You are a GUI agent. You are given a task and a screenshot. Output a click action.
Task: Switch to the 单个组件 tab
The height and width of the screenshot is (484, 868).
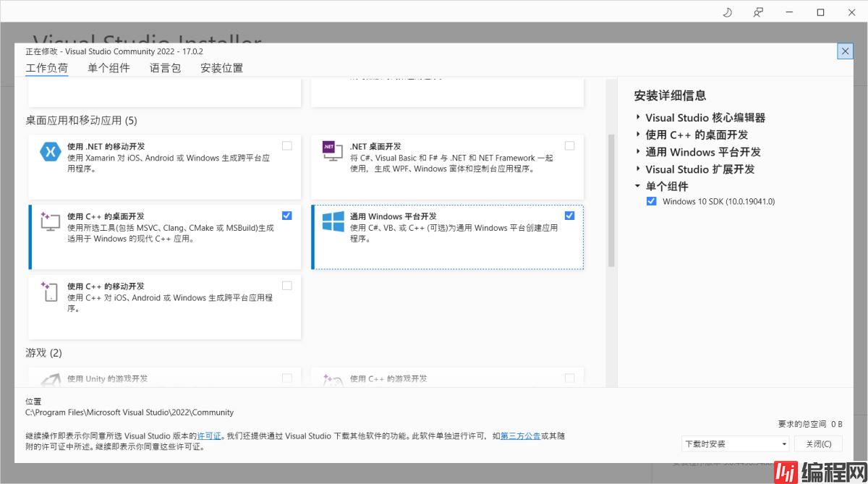[109, 68]
